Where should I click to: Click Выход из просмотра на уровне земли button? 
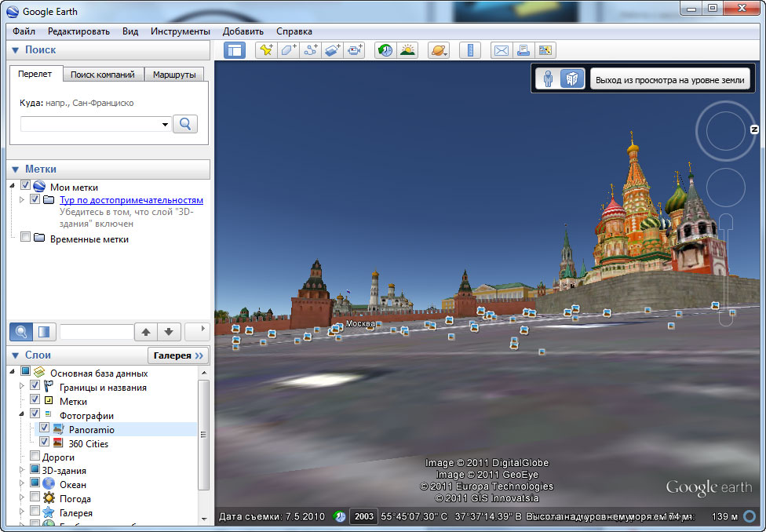click(669, 80)
